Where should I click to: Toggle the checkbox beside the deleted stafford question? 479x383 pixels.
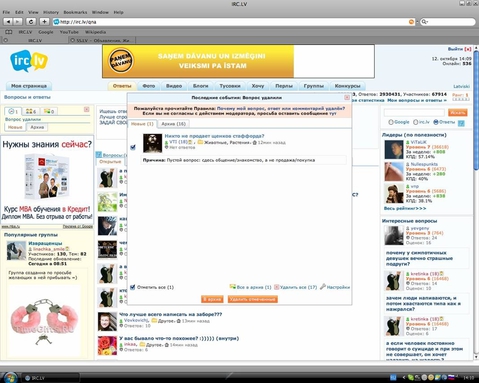coord(133,147)
